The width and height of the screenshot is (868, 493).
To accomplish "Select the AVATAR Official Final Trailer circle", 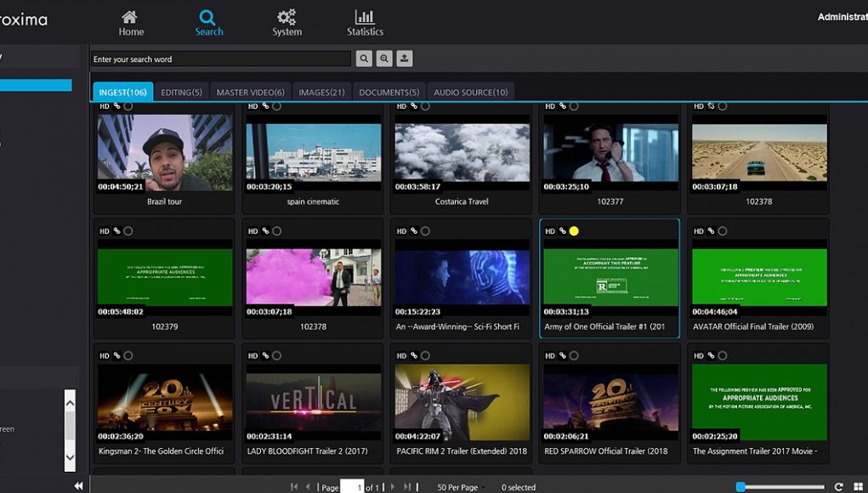I will [x=723, y=230].
